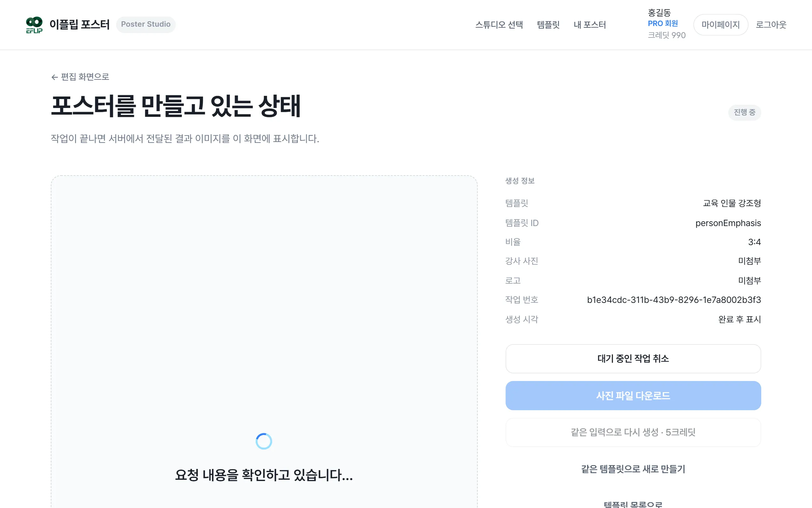Open the 스튜디오 선택 menu
Image resolution: width=812 pixels, height=508 pixels.
tap(499, 24)
